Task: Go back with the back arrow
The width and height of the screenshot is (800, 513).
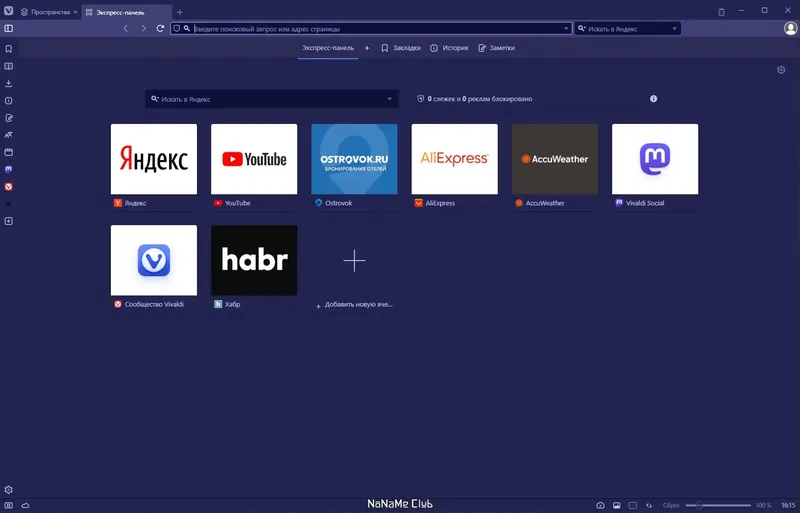Action: [126, 29]
